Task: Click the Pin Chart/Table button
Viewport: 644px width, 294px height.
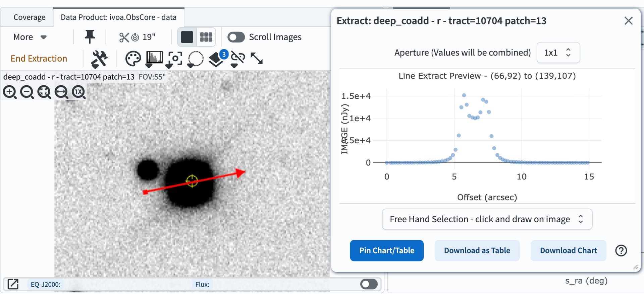Action: tap(386, 250)
